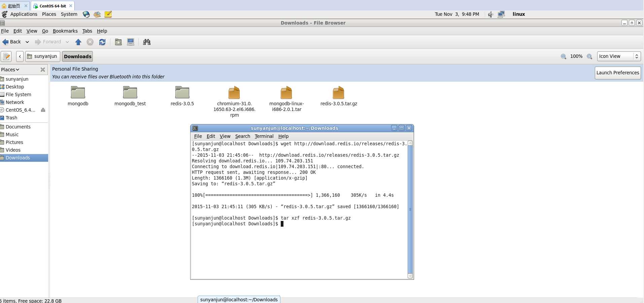The image size is (644, 303).
Task: Click the linux user name in panel
Action: (x=519, y=14)
